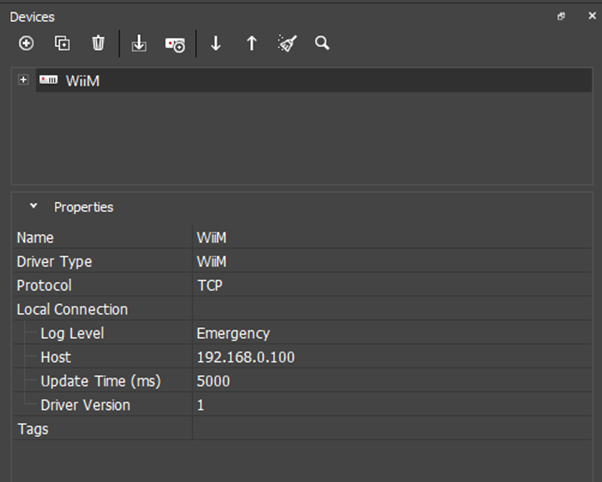Move the selected device up
The image size is (602, 482).
pyautogui.click(x=252, y=43)
